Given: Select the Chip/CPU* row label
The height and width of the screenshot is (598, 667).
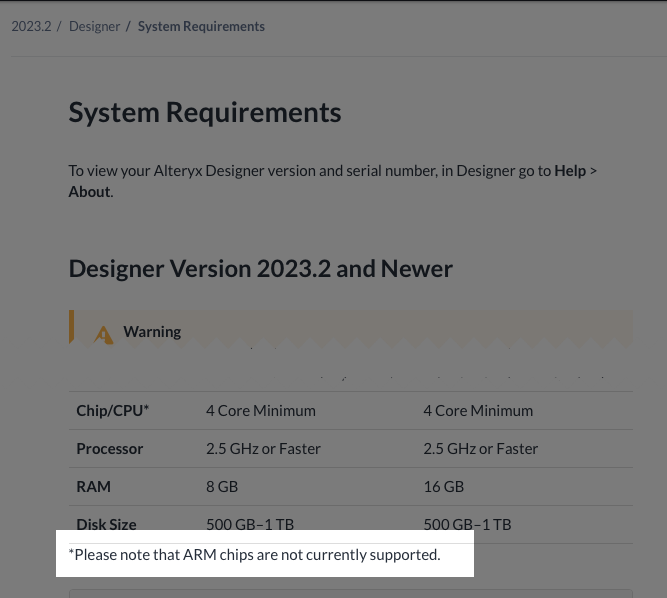Looking at the screenshot, I should [112, 410].
